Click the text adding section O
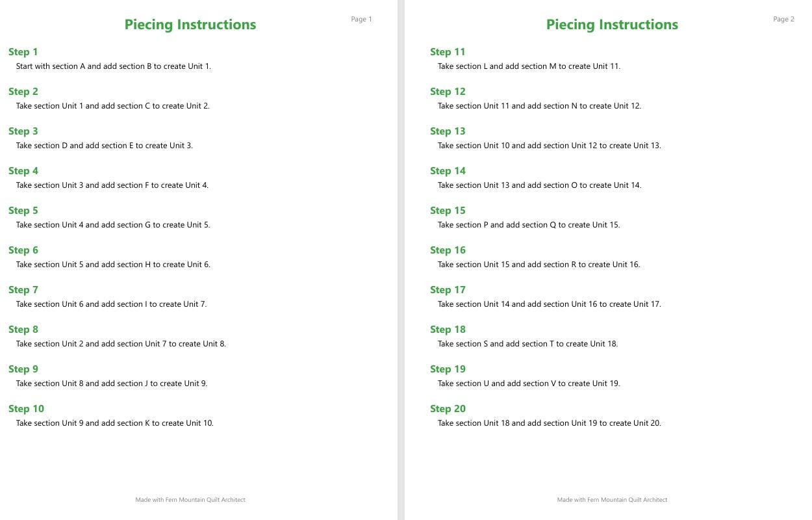 539,185
